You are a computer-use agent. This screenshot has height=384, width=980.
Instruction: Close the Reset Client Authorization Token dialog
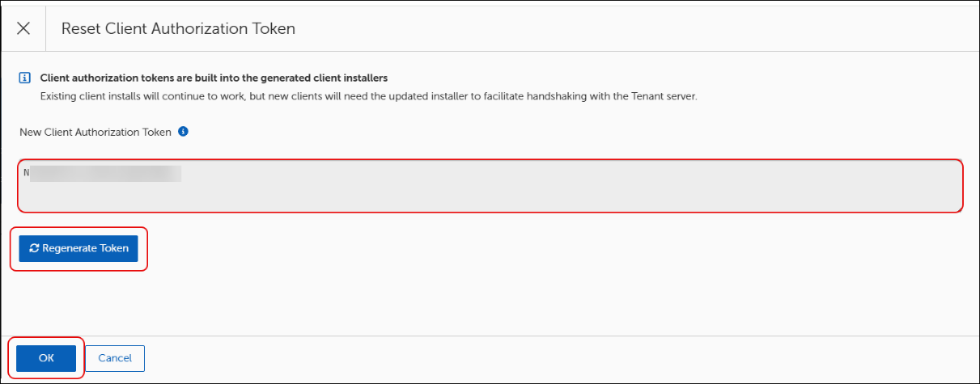point(23,28)
